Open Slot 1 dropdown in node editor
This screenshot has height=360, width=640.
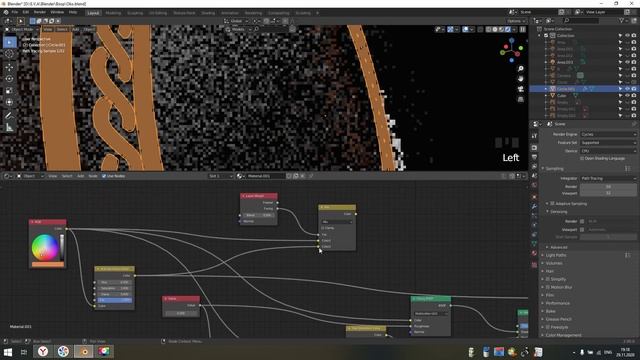pyautogui.click(x=220, y=176)
